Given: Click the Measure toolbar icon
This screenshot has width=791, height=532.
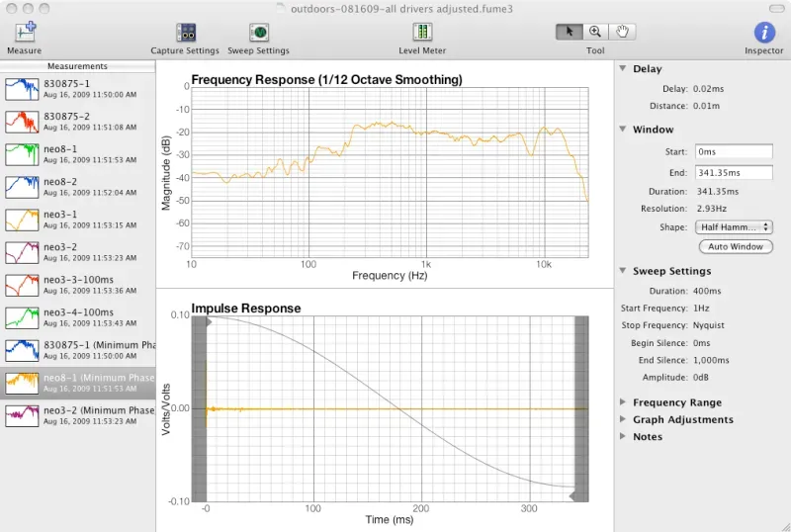Looking at the screenshot, I should [x=24, y=33].
